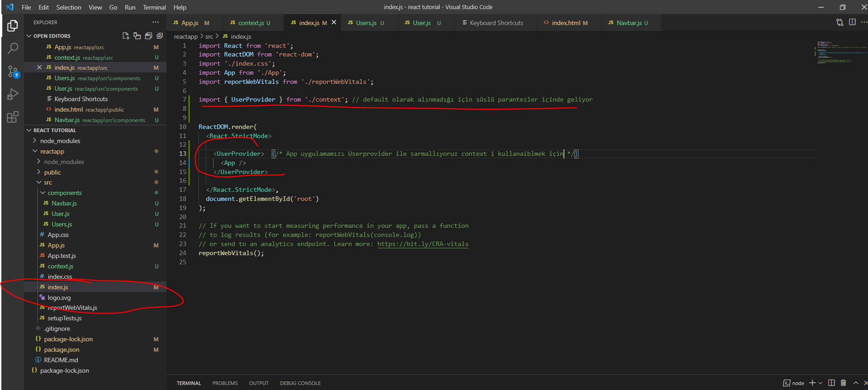This screenshot has width=868, height=390.
Task: Open the Extensions view
Action: coord(13,117)
